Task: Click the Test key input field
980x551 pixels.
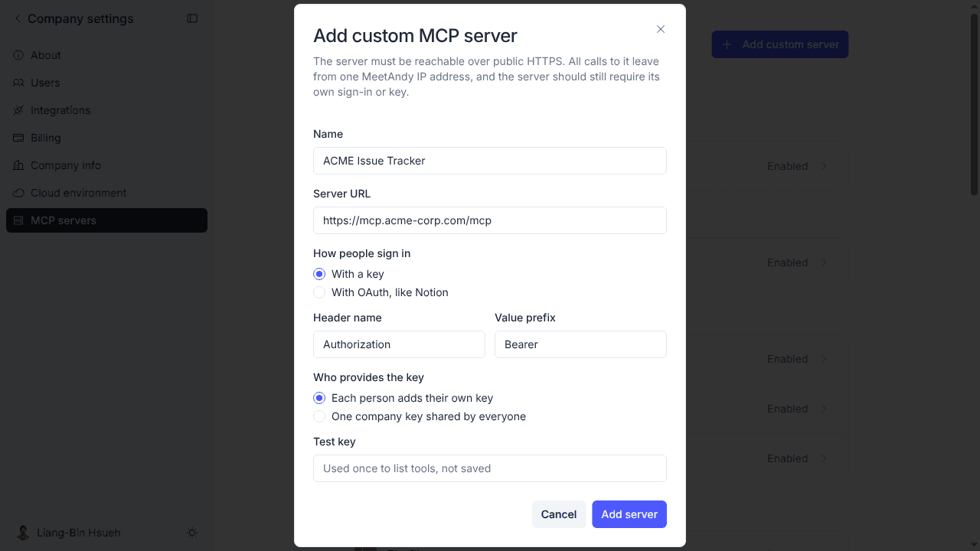Action: (490, 468)
